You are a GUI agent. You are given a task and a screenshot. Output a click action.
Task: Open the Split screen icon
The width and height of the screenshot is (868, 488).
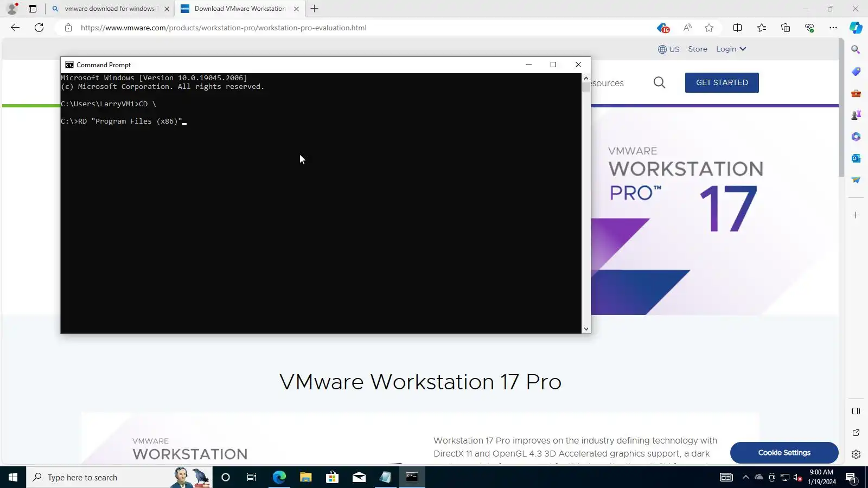(737, 28)
